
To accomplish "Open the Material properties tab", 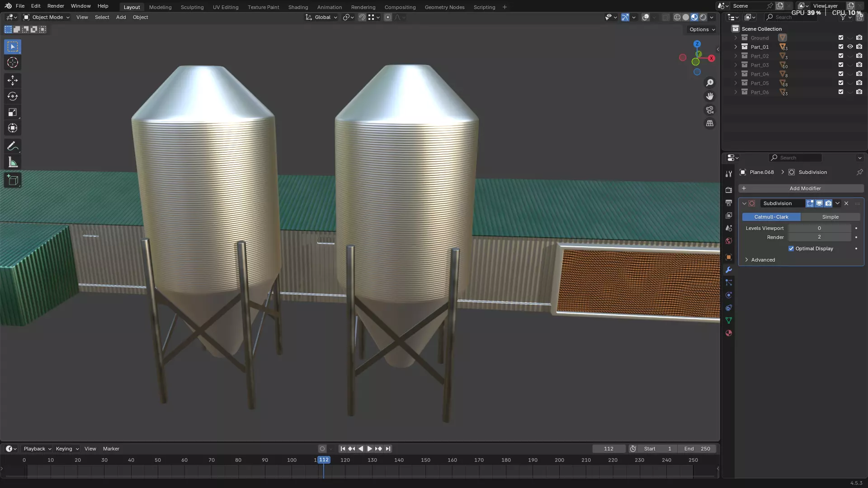I will 728,333.
